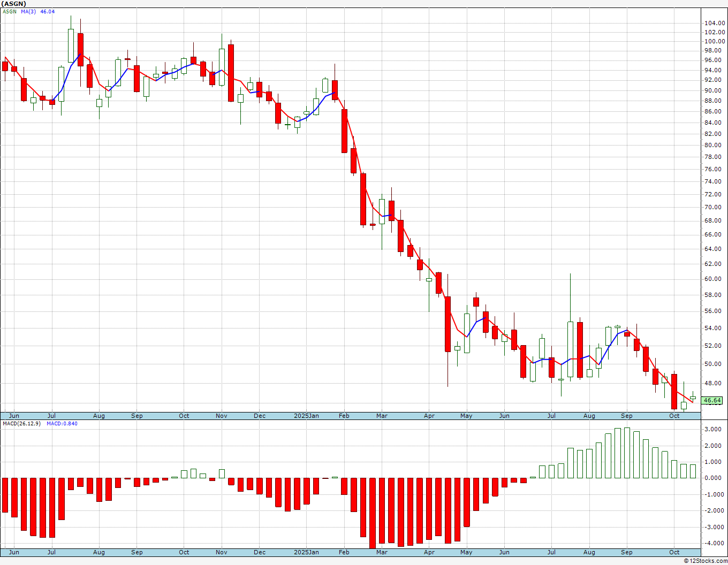Image resolution: width=728 pixels, height=565 pixels.
Task: Click the 100.00 price axis label
Action: point(715,41)
